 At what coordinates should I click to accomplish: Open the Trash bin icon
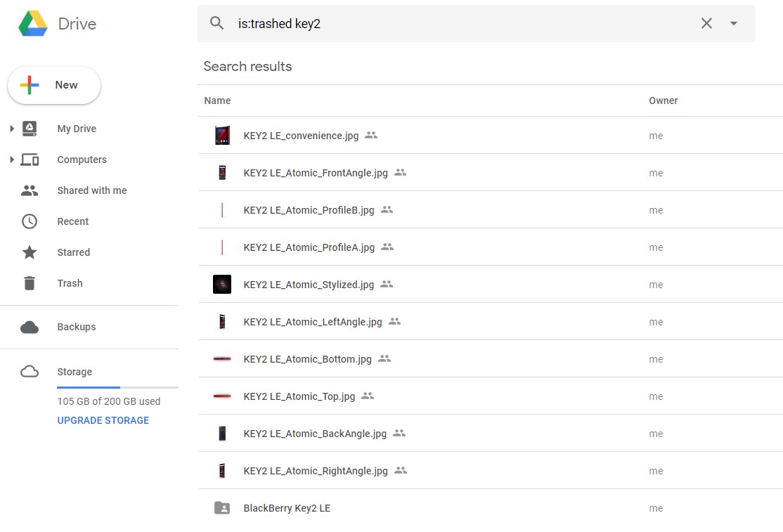(30, 283)
